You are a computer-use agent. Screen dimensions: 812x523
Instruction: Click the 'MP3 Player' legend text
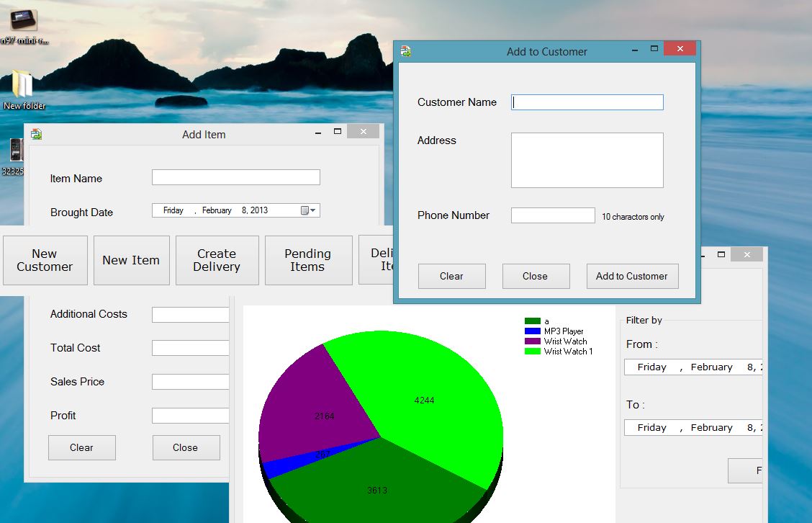click(564, 331)
